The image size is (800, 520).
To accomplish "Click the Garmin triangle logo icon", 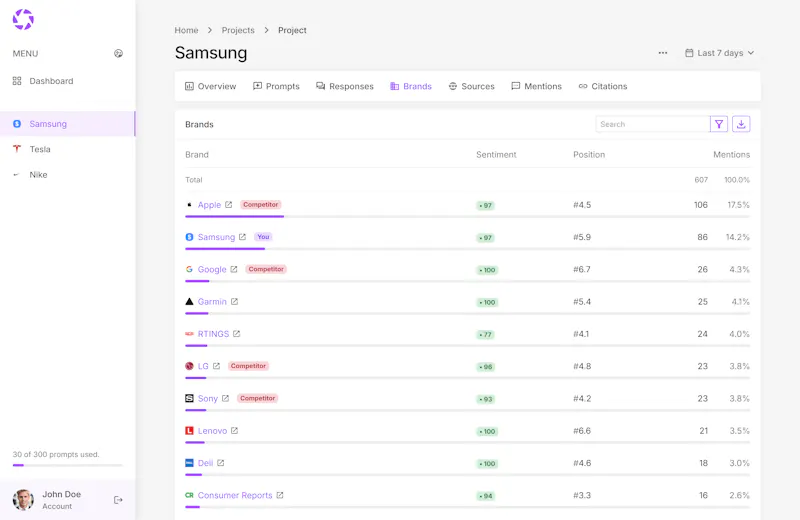I will pos(189,302).
